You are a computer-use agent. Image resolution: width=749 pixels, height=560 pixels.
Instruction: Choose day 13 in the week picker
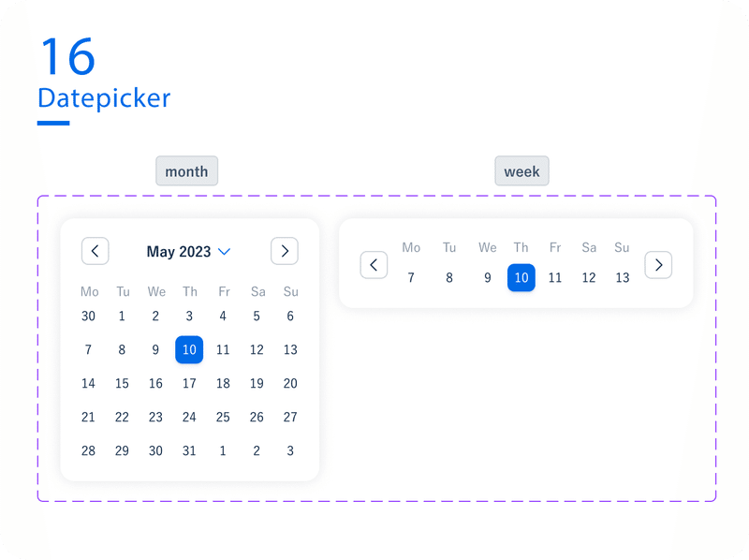[622, 277]
